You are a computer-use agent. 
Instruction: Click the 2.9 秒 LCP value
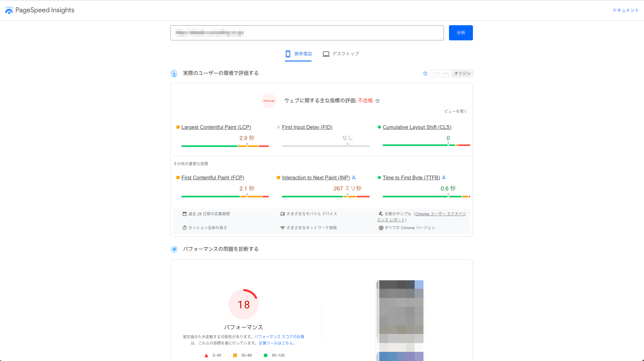(x=247, y=138)
